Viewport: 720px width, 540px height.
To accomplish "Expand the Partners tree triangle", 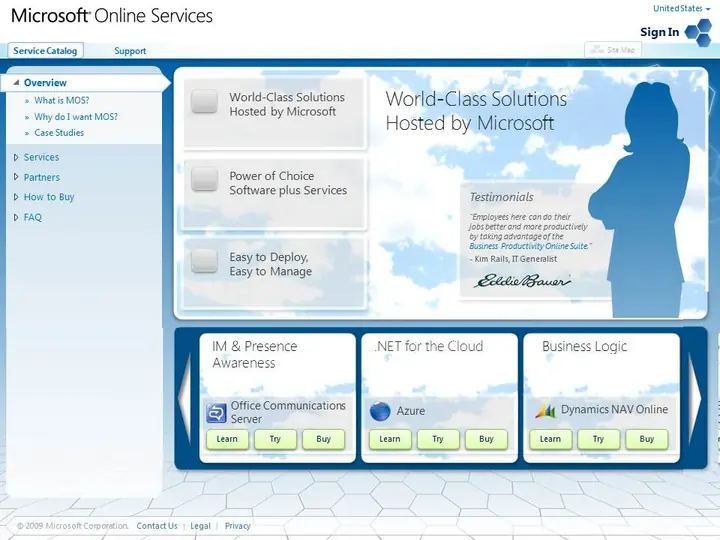I will tap(16, 177).
